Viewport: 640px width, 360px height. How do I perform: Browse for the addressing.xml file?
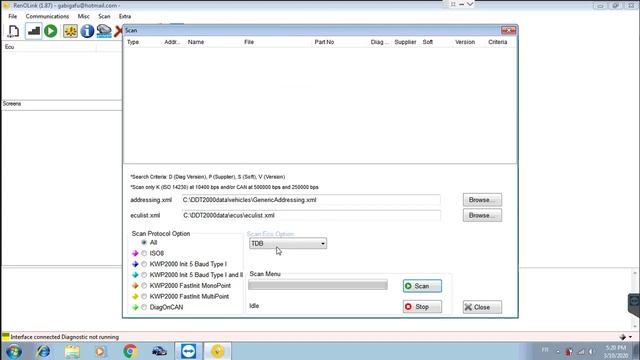(482, 200)
